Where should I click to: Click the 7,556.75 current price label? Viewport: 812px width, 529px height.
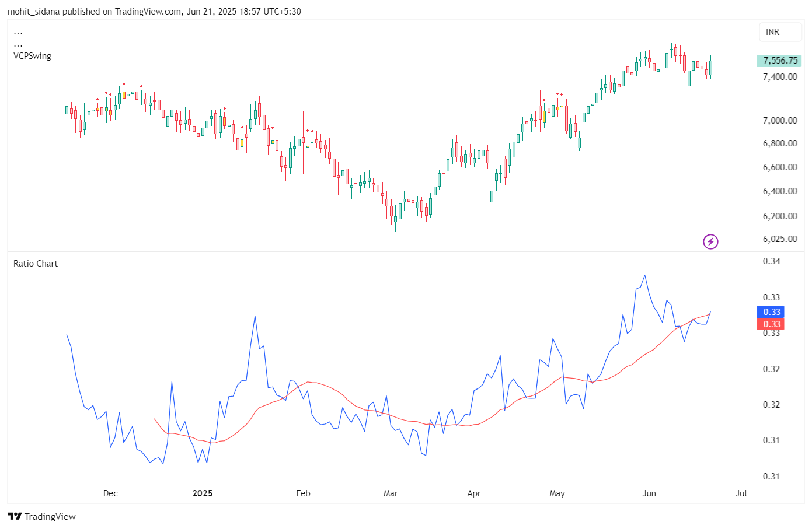(x=780, y=61)
